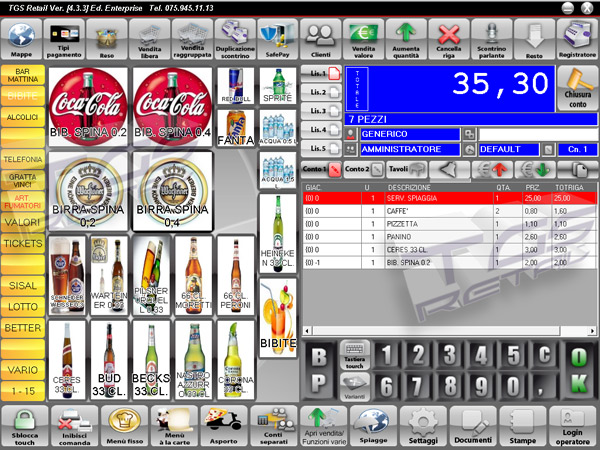This screenshot has height=450, width=600.
Task: Open TICKETS category
Action: [x=23, y=243]
